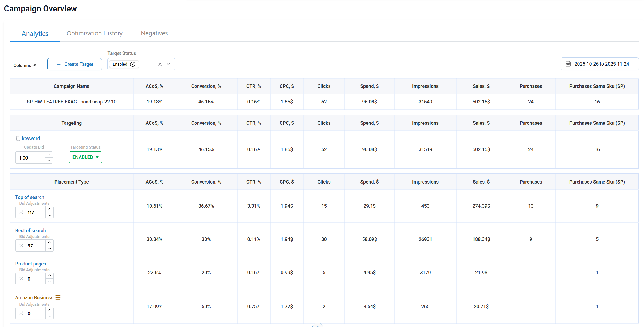644x327 pixels.
Task: Open the Target Status dropdown chevron
Action: pos(168,64)
